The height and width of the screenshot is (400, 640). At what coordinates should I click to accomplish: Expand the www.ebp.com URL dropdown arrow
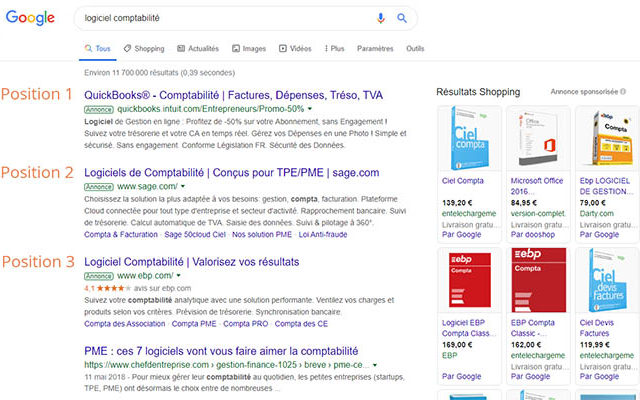tap(178, 276)
